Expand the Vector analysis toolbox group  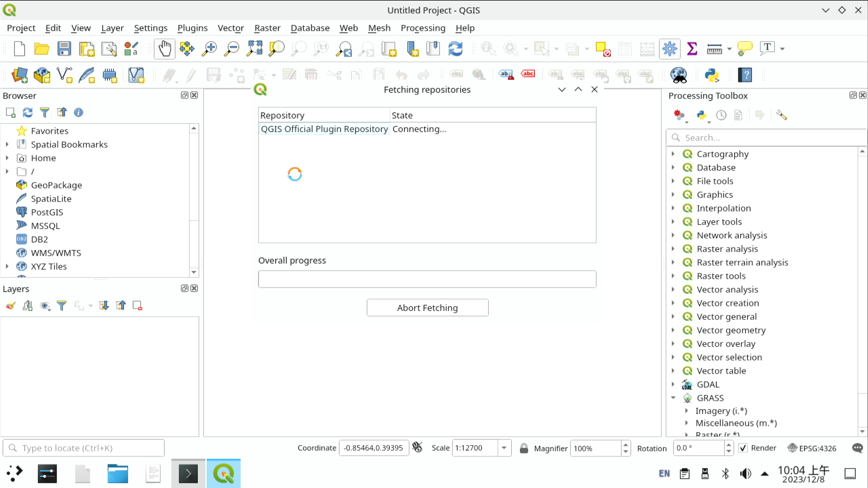click(674, 289)
